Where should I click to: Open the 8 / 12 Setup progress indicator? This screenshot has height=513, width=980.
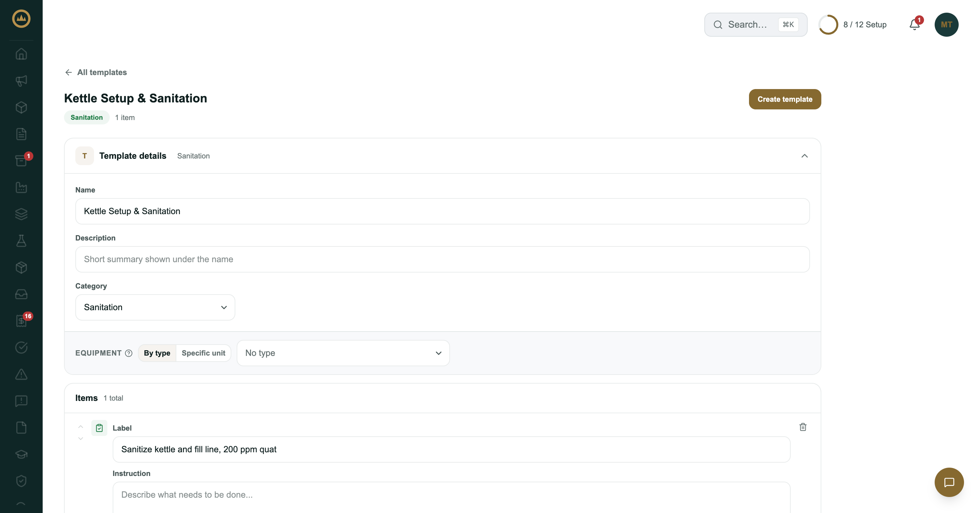(853, 25)
